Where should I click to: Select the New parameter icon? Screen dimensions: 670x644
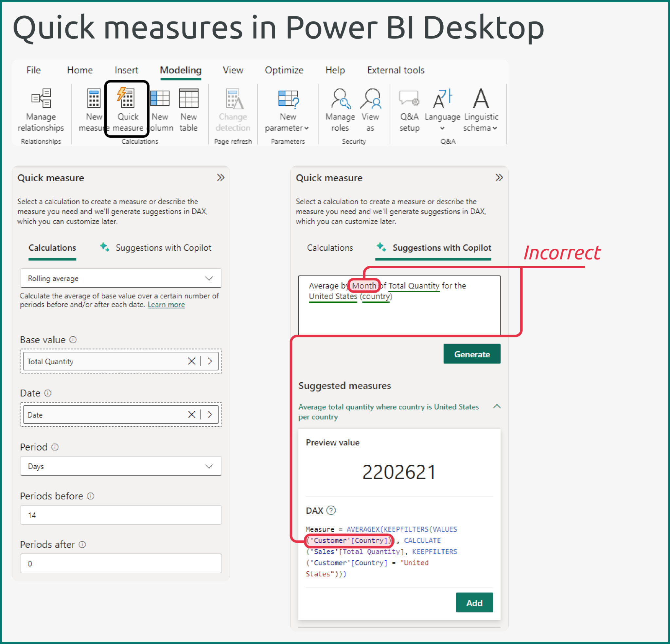288,99
